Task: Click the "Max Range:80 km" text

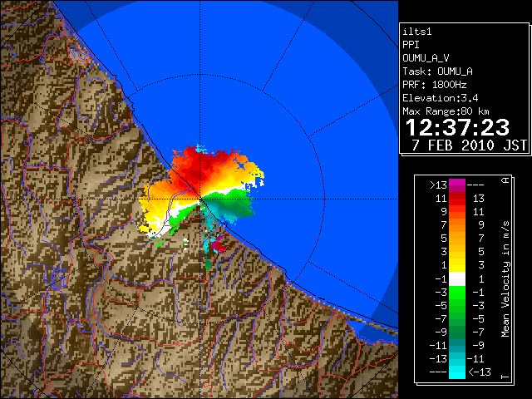Action: (446, 111)
